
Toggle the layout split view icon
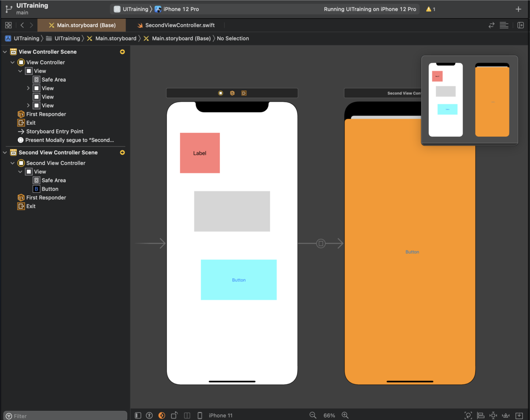[x=187, y=415]
